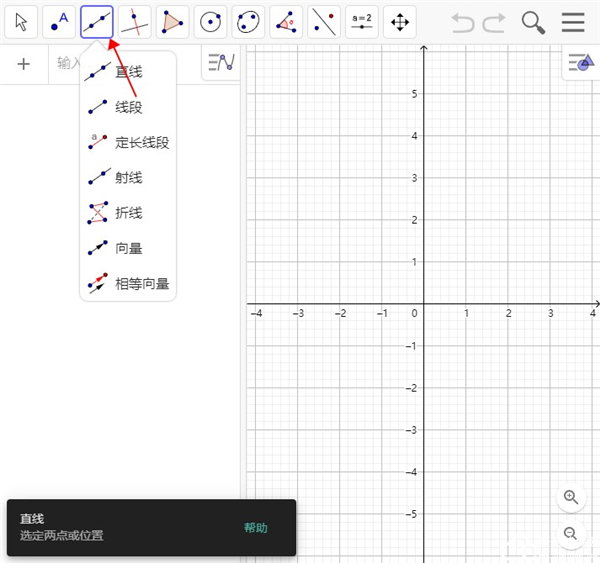Choose 线段 from the line menu
This screenshot has width=600, height=563.
128,107
